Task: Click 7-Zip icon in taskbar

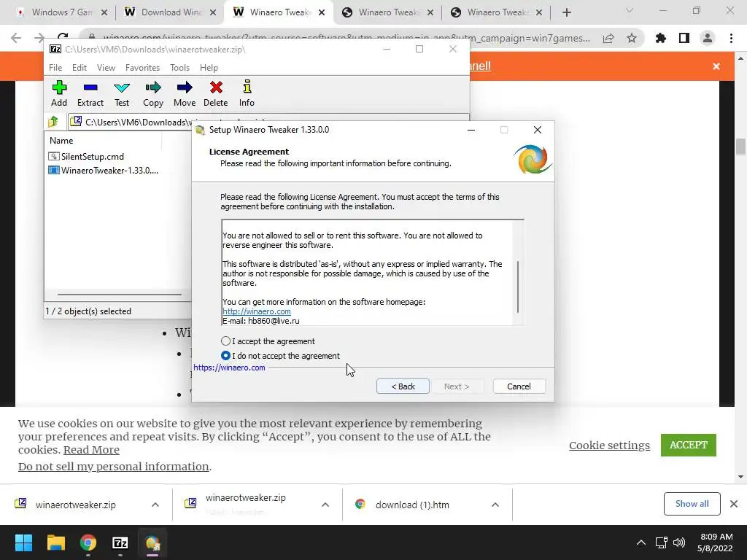Action: click(x=120, y=542)
